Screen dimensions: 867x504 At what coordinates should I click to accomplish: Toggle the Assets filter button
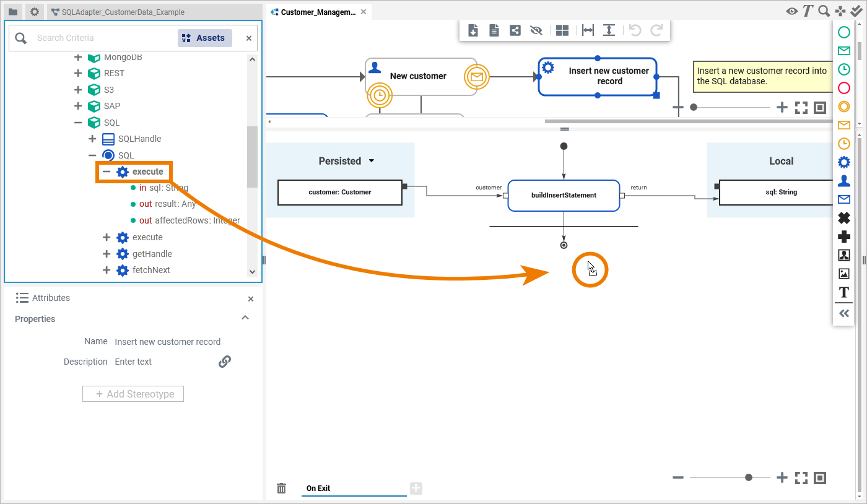(x=204, y=38)
